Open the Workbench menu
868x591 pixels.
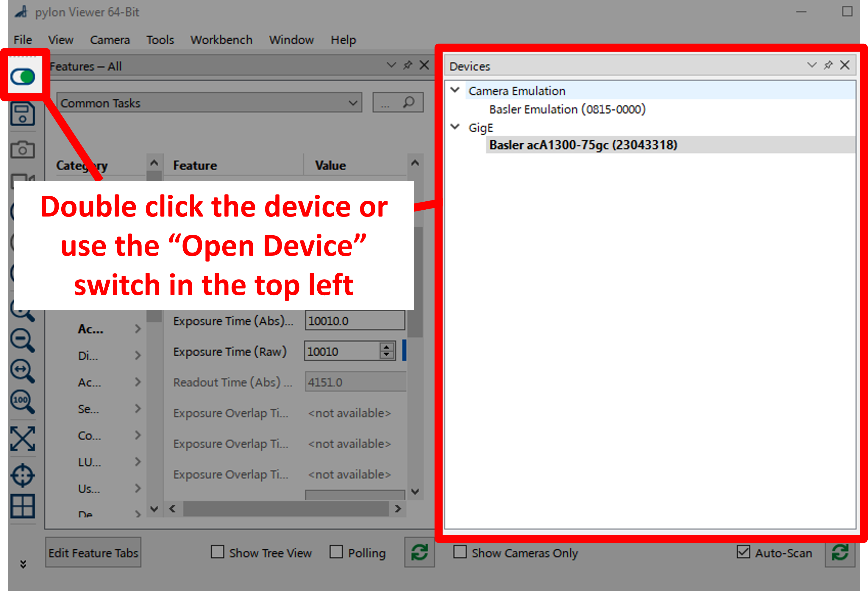(221, 40)
